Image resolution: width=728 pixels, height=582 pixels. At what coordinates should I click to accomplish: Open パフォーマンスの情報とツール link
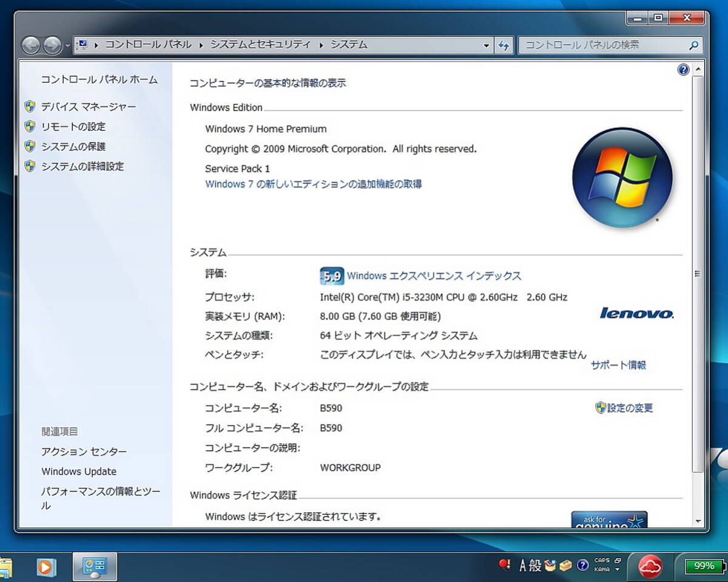click(x=101, y=498)
